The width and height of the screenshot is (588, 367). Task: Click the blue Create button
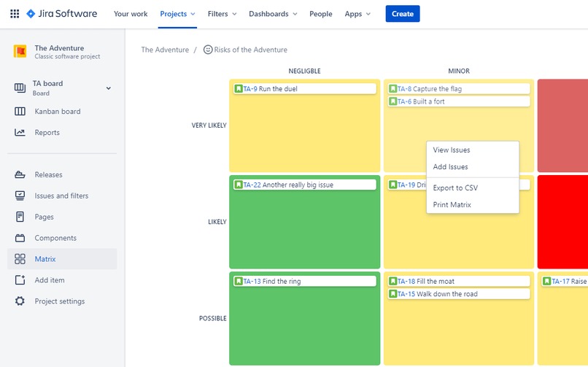tap(403, 14)
